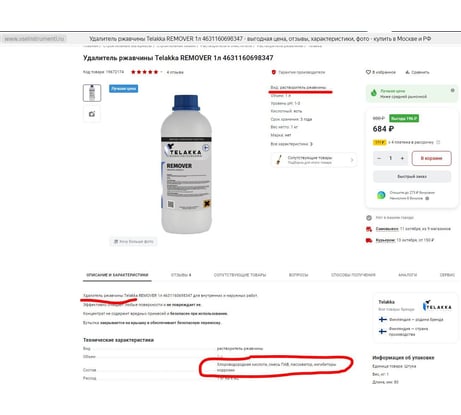Click the pickup truck delivery icon
This screenshot has width=461, height=415.
point(369,240)
